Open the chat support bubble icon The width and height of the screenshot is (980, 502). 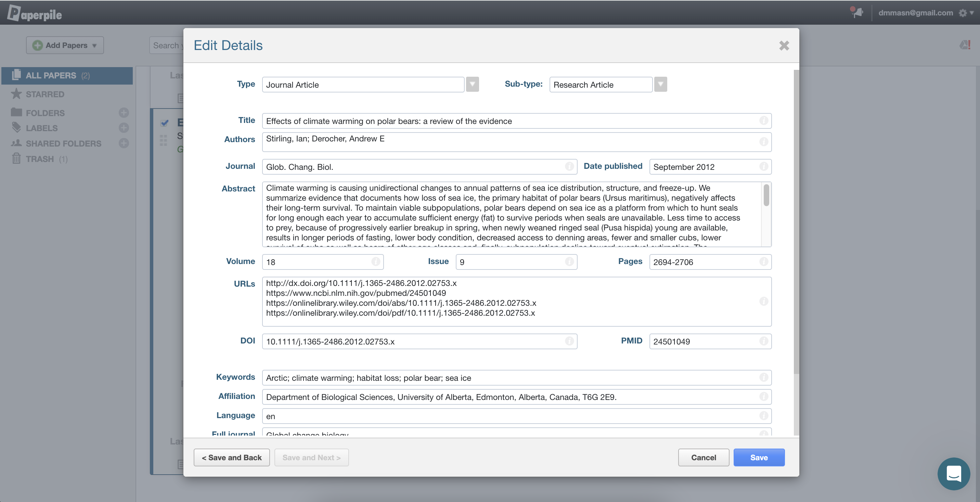click(x=953, y=474)
